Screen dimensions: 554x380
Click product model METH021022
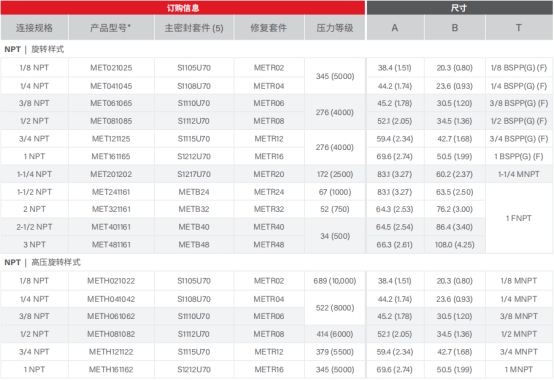coord(111,281)
